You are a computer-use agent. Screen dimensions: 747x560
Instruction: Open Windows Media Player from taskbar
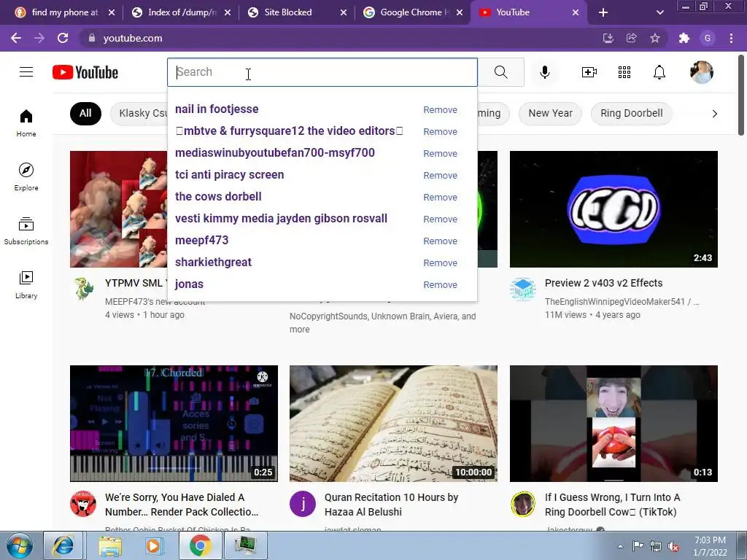pos(155,545)
